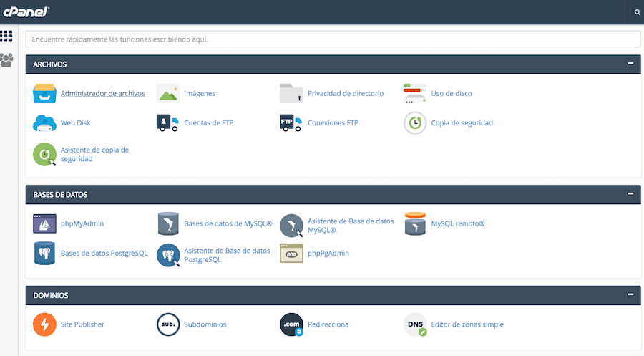The height and width of the screenshot is (356, 644).
Task: Click the cPanel logo
Action: [26, 12]
